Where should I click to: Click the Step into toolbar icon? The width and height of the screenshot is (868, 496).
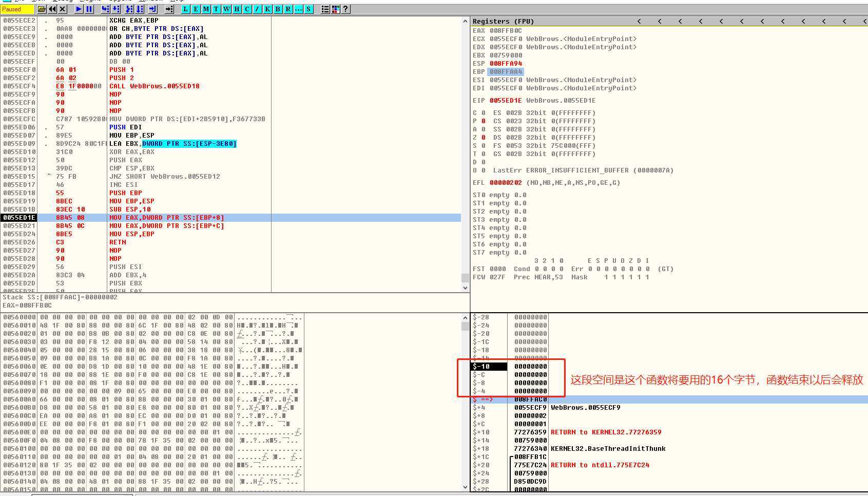pyautogui.click(x=105, y=9)
